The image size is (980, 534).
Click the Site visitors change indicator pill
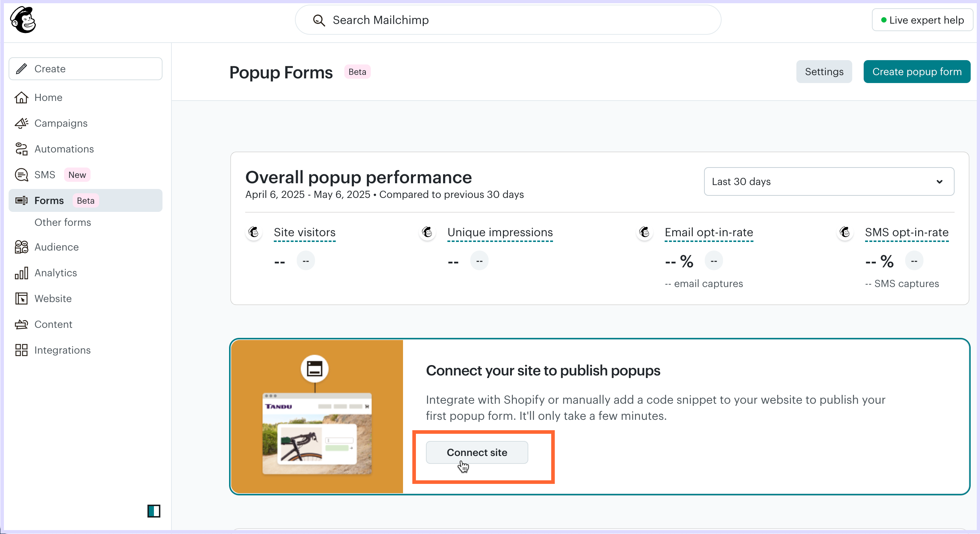(x=305, y=261)
